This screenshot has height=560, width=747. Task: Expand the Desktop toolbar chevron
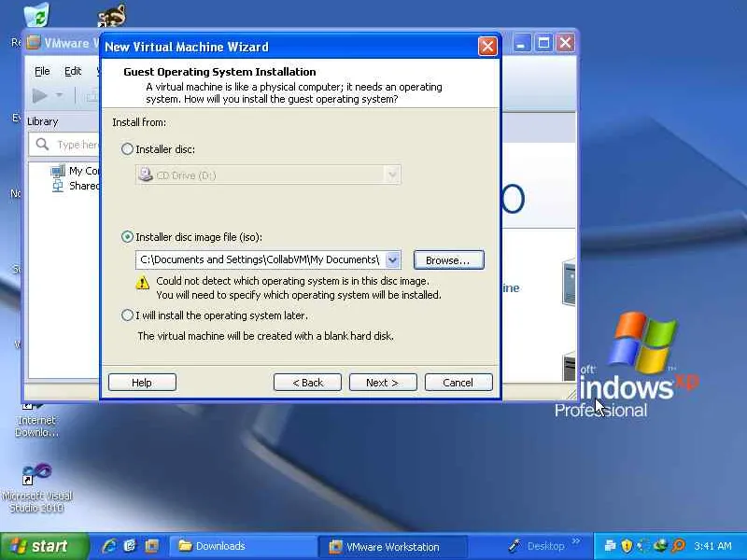tap(576, 541)
